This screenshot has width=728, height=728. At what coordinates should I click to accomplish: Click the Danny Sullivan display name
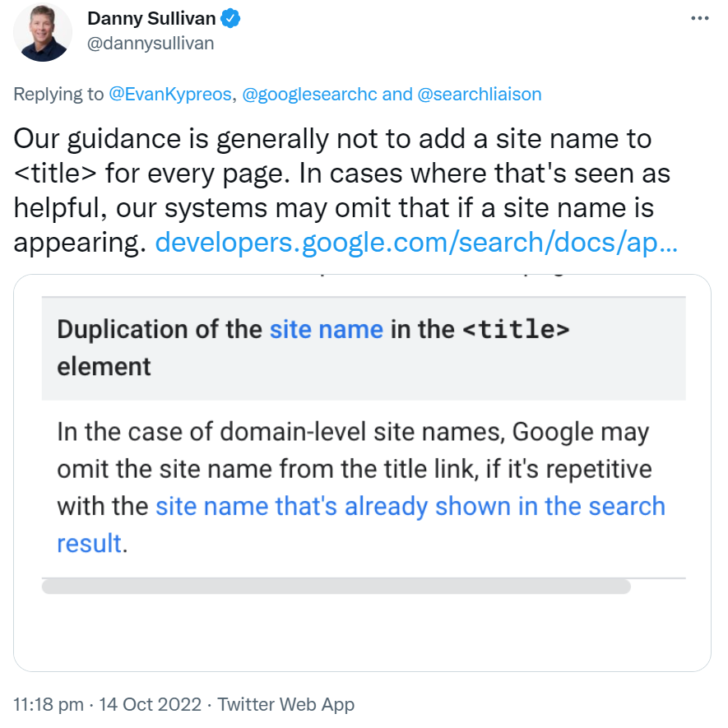[x=151, y=18]
